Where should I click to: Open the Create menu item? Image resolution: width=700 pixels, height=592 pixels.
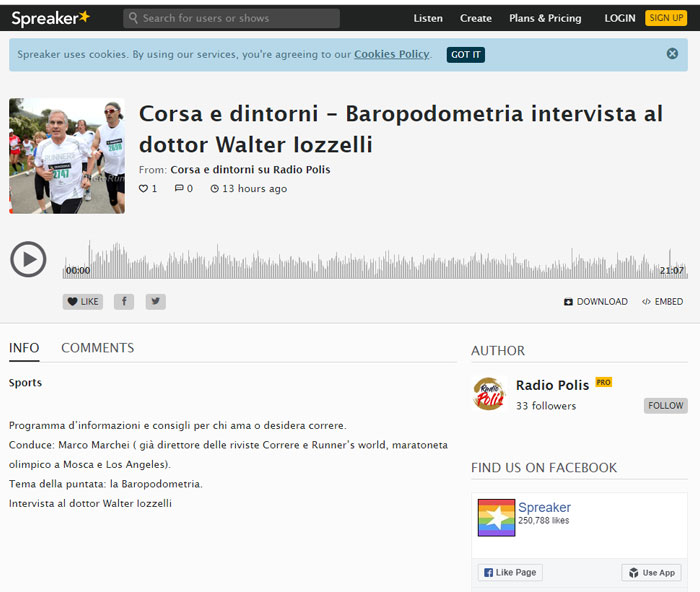pos(475,18)
